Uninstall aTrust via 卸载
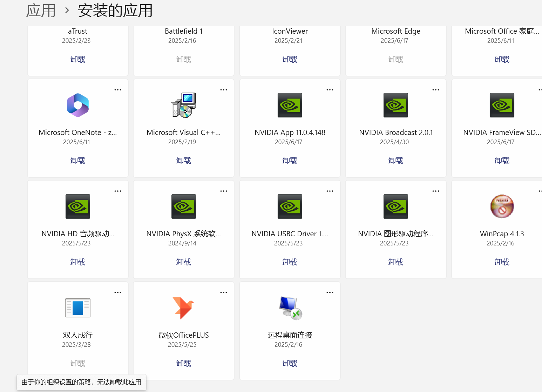This screenshot has width=542, height=392. [78, 59]
